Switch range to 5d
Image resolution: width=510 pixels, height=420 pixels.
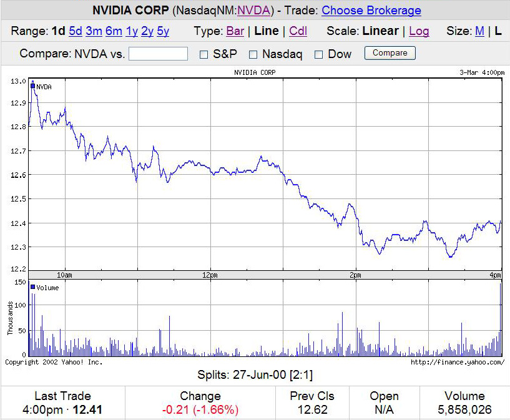76,31
